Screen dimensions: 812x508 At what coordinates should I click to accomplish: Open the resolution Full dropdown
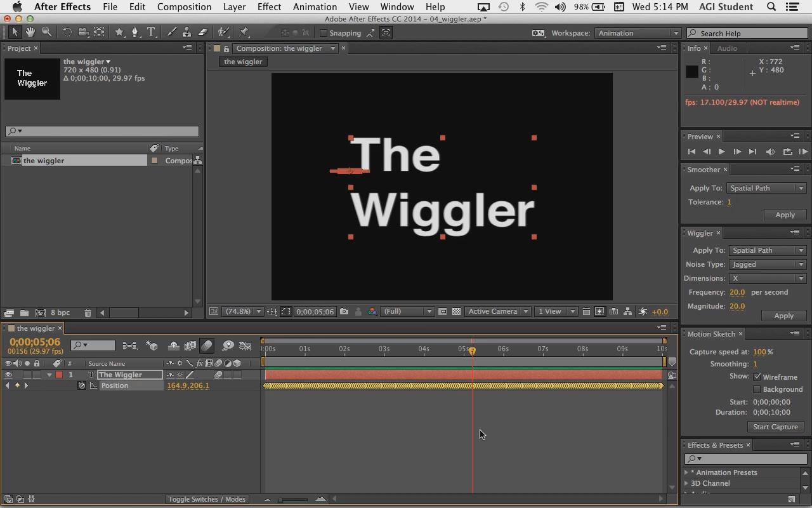407,311
